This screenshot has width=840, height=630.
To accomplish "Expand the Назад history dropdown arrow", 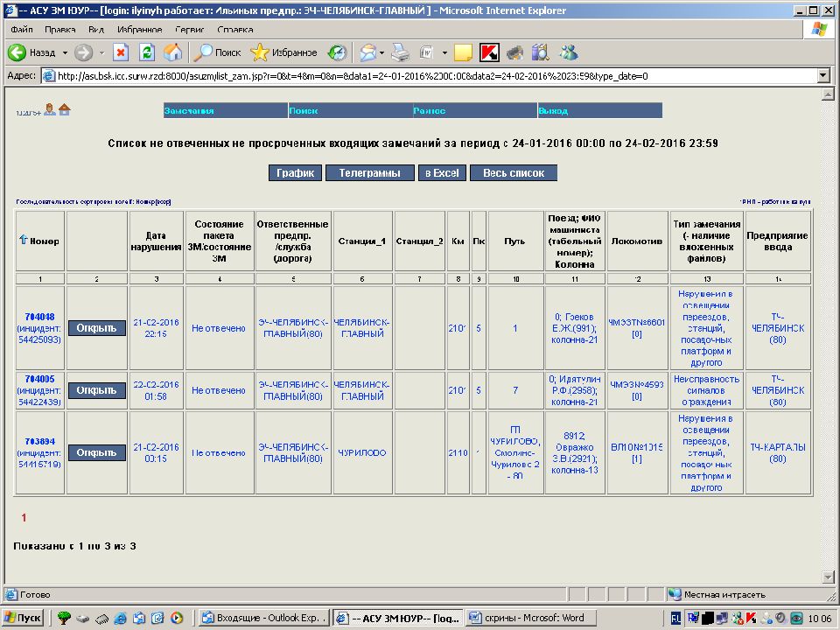I will tap(65, 52).
